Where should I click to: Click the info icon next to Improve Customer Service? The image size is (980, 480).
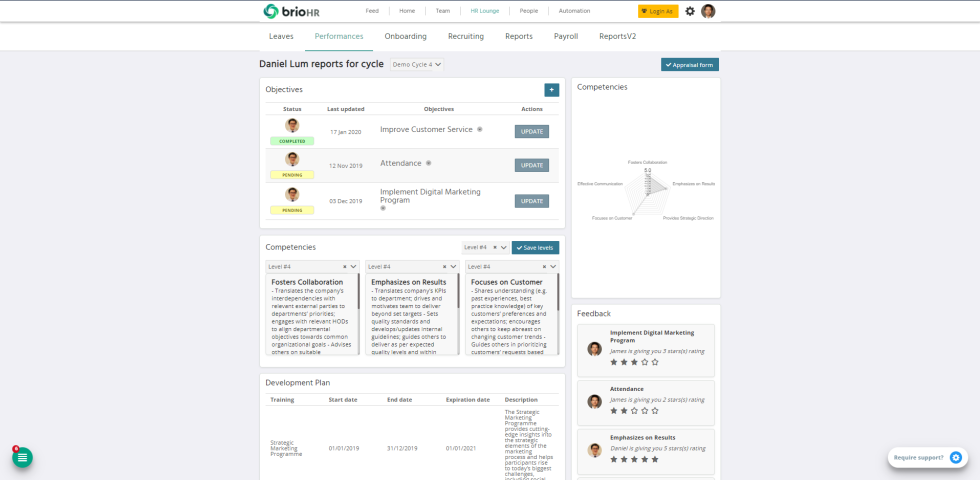tap(480, 129)
